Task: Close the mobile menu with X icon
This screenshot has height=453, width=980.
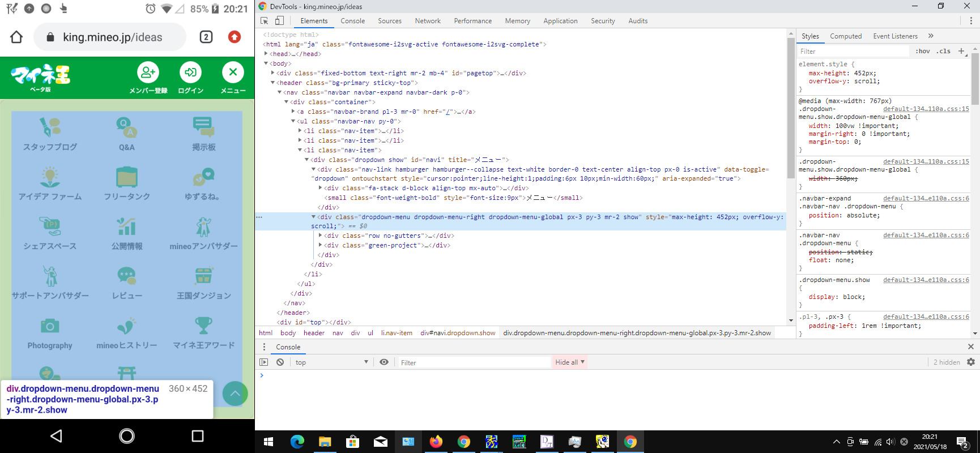Action: point(233,72)
